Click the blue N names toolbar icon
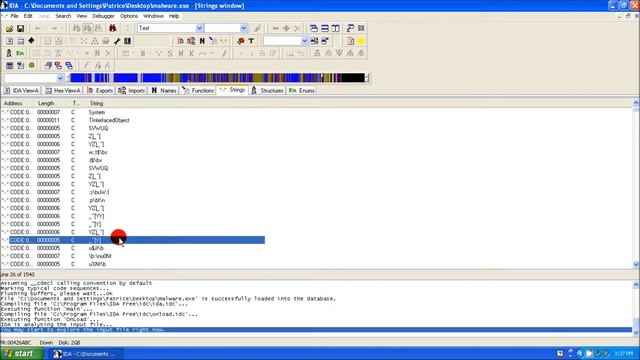 pyautogui.click(x=202, y=41)
